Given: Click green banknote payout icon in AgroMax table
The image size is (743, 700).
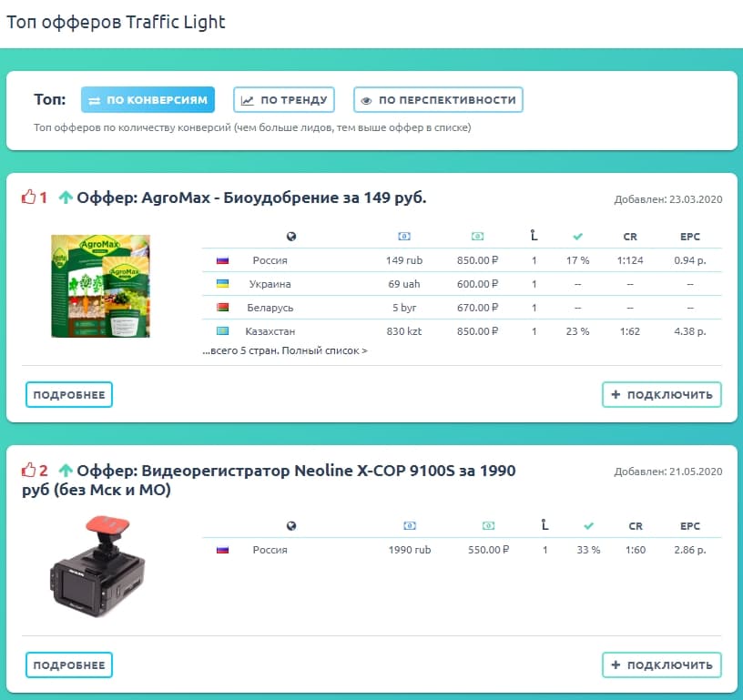Looking at the screenshot, I should tap(478, 237).
